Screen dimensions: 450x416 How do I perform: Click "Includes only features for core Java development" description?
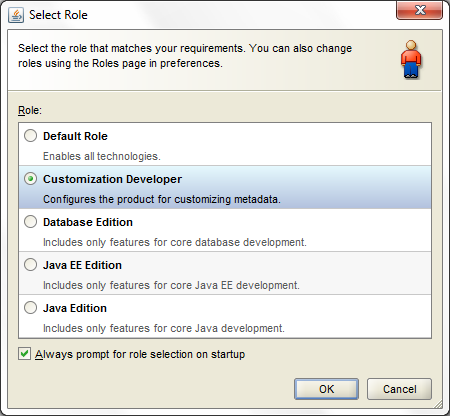[x=164, y=328]
